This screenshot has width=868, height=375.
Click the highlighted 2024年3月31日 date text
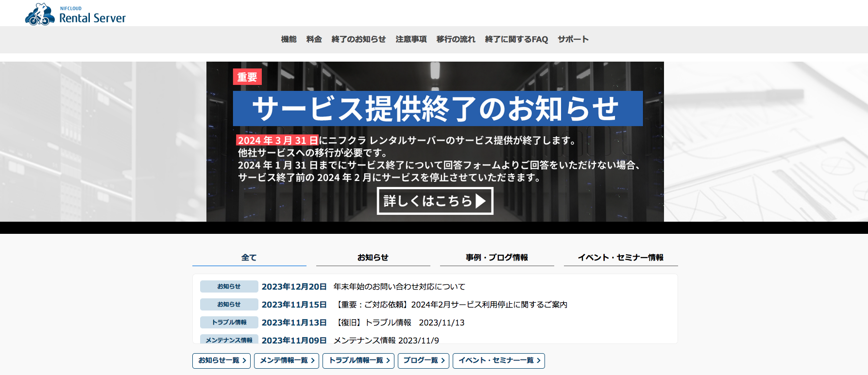(277, 140)
